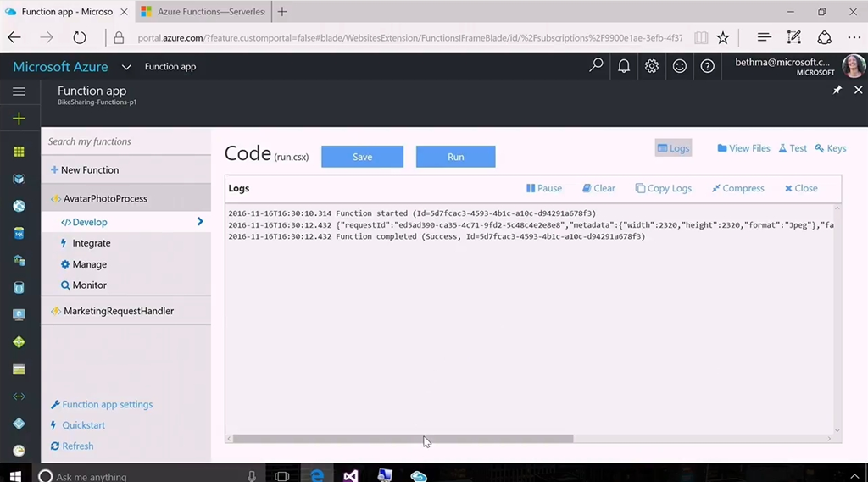
Task: Open the blue diamond Azure AD icon
Action: click(19, 424)
